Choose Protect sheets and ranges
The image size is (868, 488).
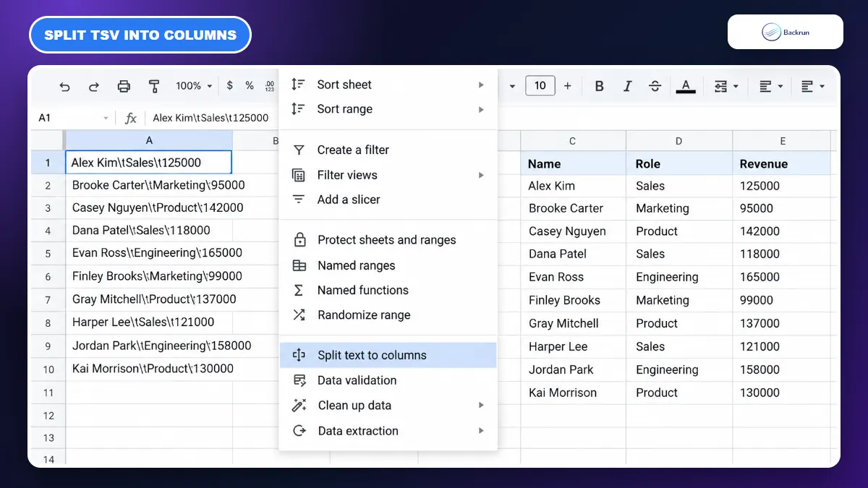point(388,240)
